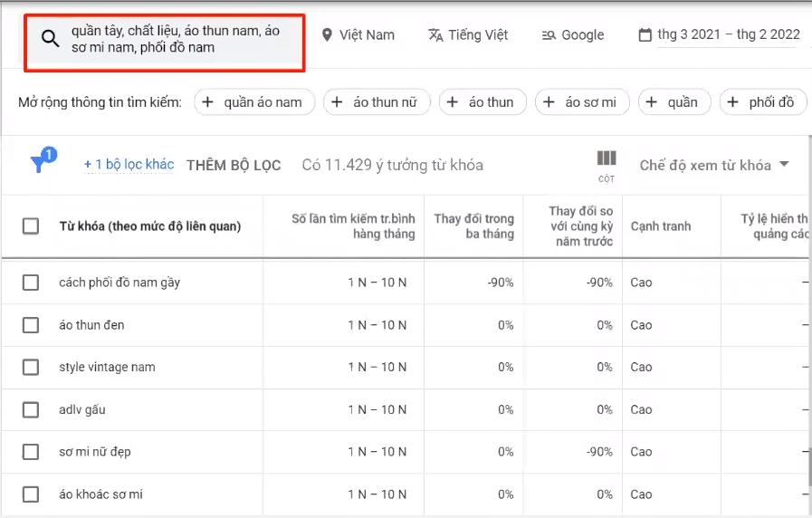Viewport: 812px width, 518px height.
Task: Check the 'adlv gấu' row
Action: point(31,409)
